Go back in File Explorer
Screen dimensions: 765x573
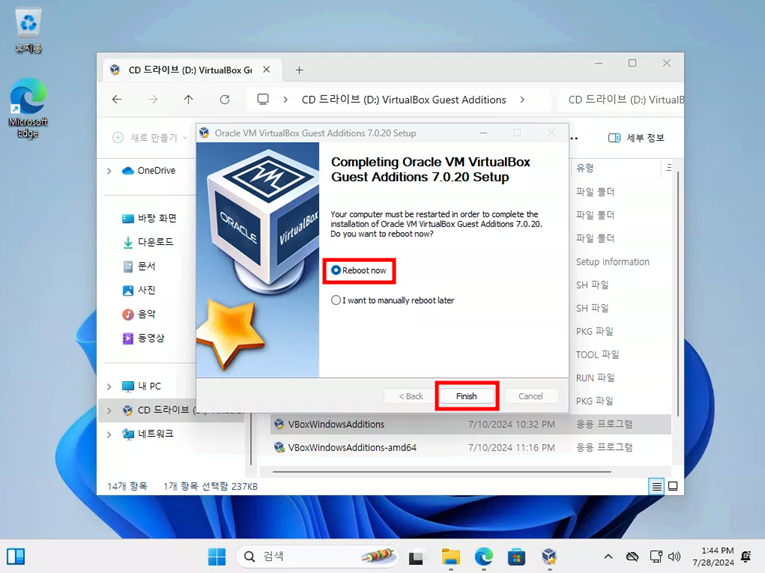point(117,100)
